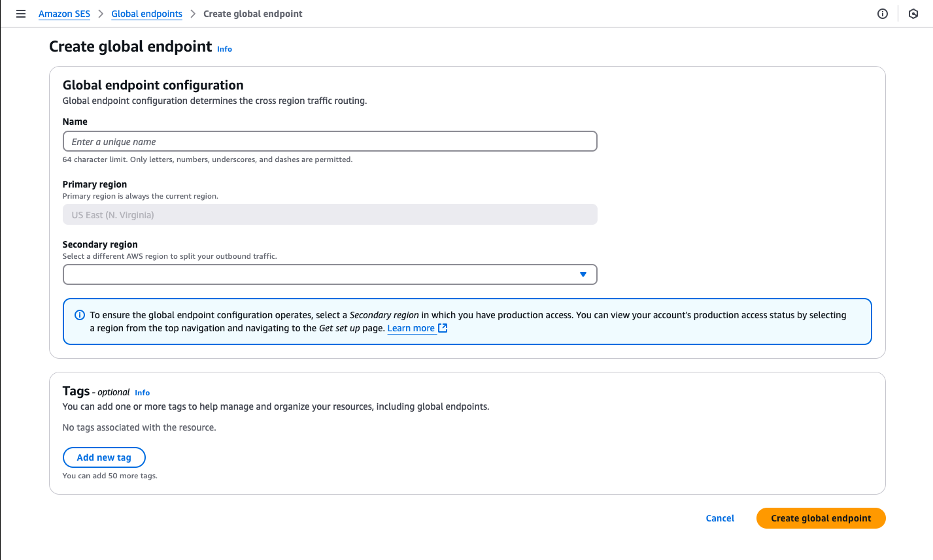Click the info circle in the blue banner

tap(79, 314)
